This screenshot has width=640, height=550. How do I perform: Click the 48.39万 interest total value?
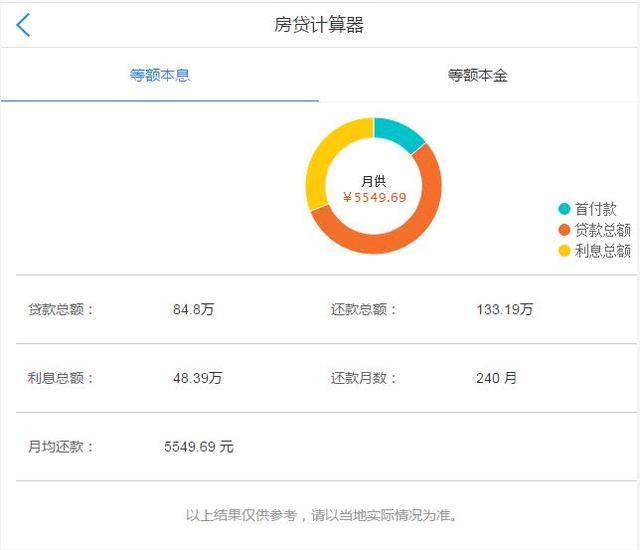point(197,378)
